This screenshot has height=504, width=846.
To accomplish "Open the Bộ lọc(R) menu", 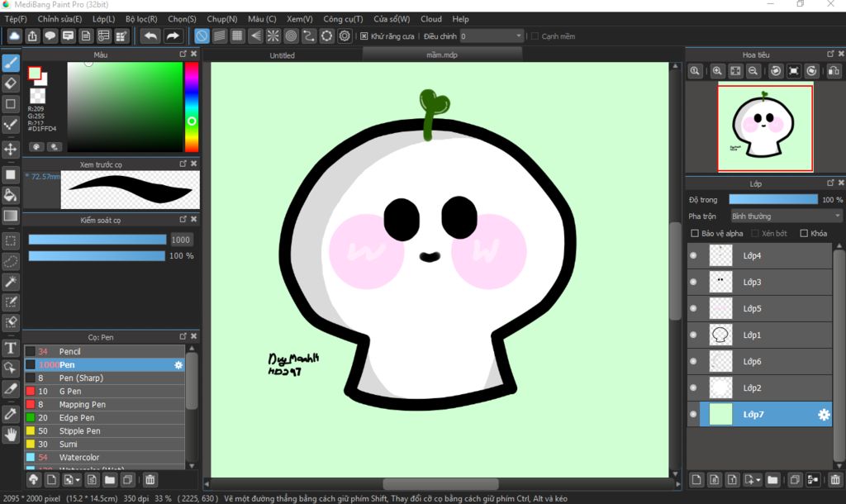I will (x=141, y=19).
